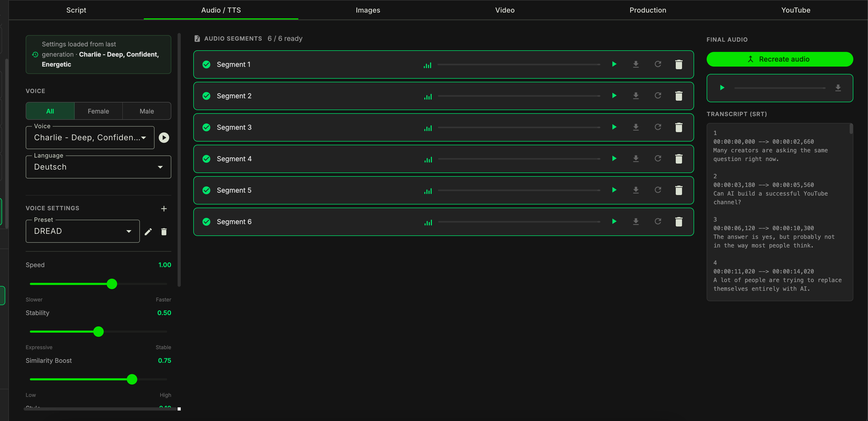
Task: Switch to the Script tab
Action: [x=76, y=10]
